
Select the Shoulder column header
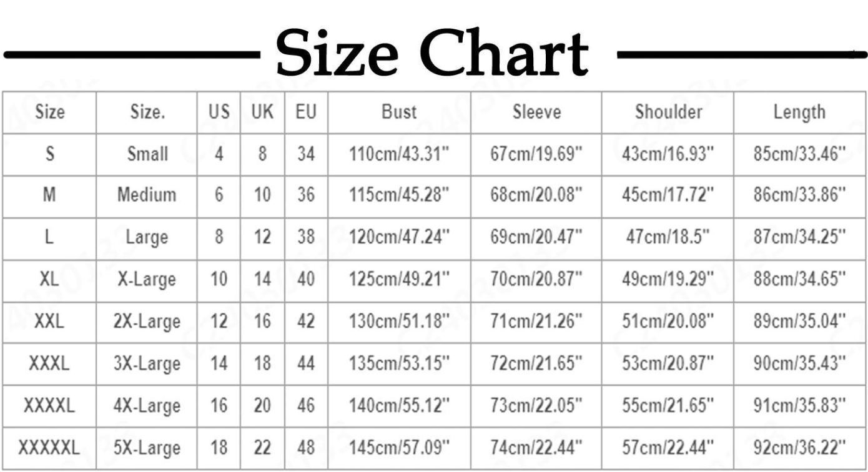coord(668,112)
